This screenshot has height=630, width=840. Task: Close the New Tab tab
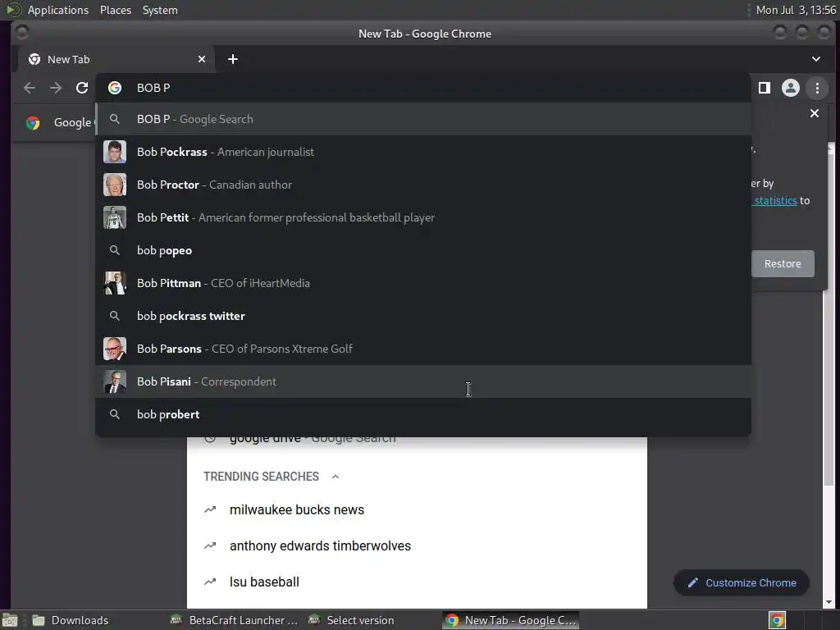pos(202,59)
